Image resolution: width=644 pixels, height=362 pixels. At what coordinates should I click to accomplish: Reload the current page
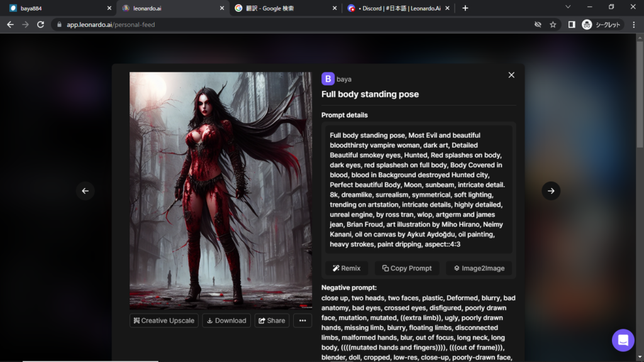click(41, 25)
